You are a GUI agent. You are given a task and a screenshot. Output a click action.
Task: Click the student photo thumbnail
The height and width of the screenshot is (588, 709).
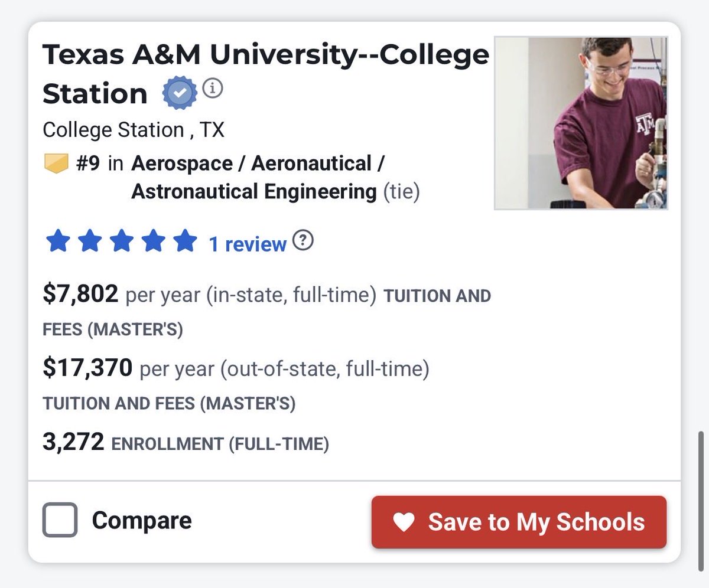(581, 123)
